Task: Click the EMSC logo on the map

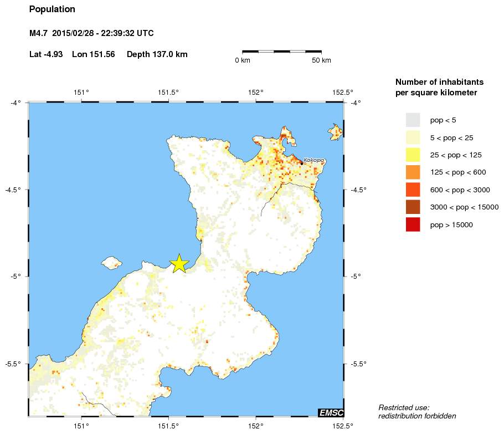Action: [x=331, y=413]
